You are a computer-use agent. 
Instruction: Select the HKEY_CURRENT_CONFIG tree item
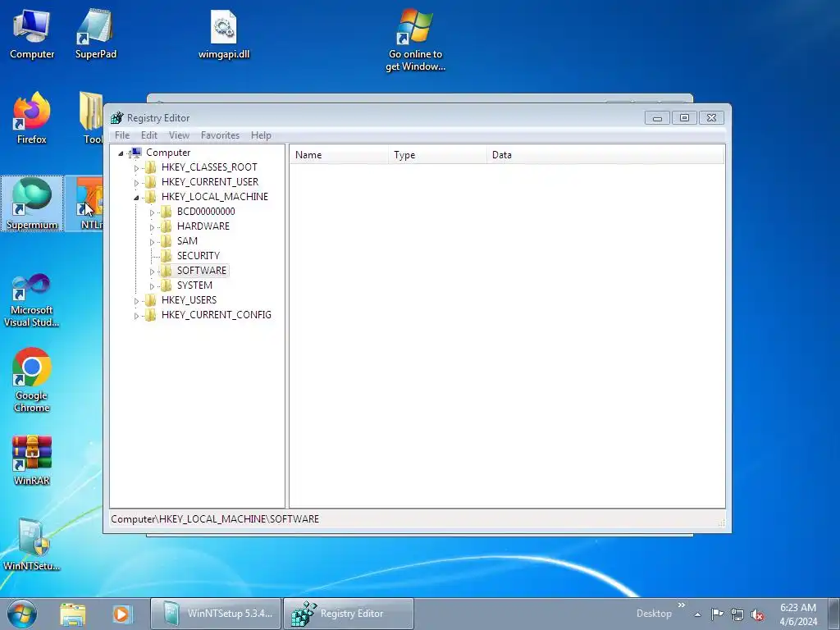(x=216, y=315)
